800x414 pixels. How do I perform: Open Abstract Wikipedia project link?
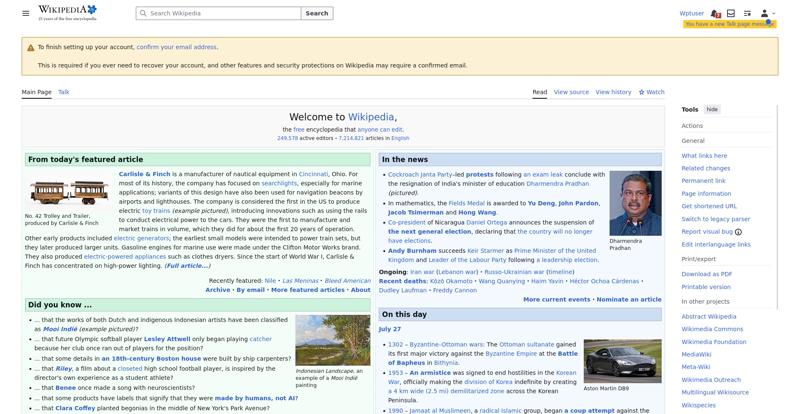pyautogui.click(x=709, y=316)
